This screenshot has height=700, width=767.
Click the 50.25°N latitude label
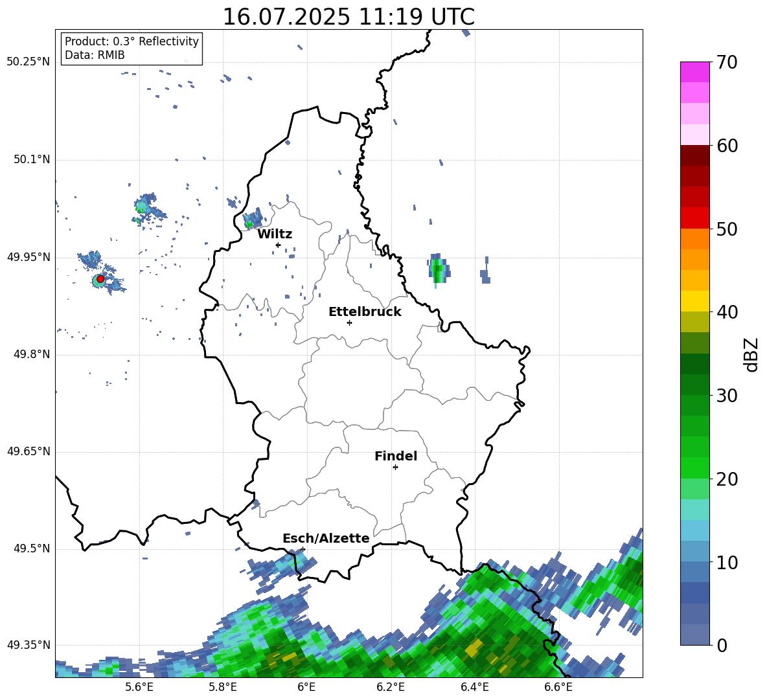29,62
